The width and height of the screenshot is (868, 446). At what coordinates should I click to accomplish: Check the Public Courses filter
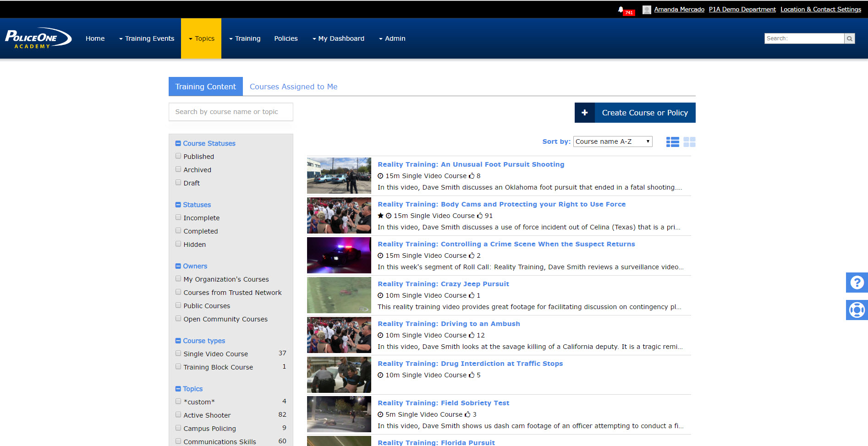pos(178,305)
